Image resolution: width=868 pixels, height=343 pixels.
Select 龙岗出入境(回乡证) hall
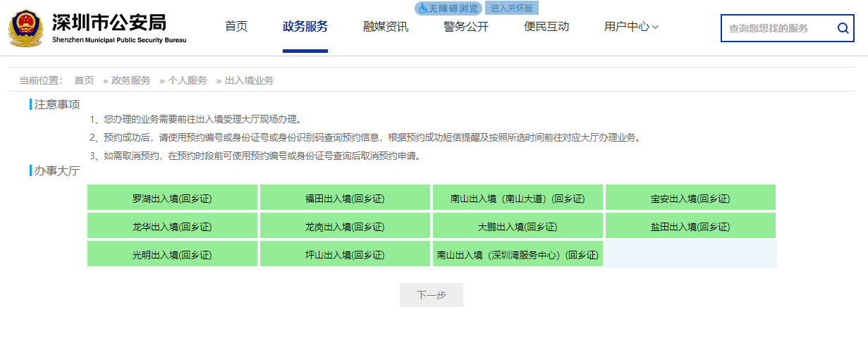(x=345, y=226)
